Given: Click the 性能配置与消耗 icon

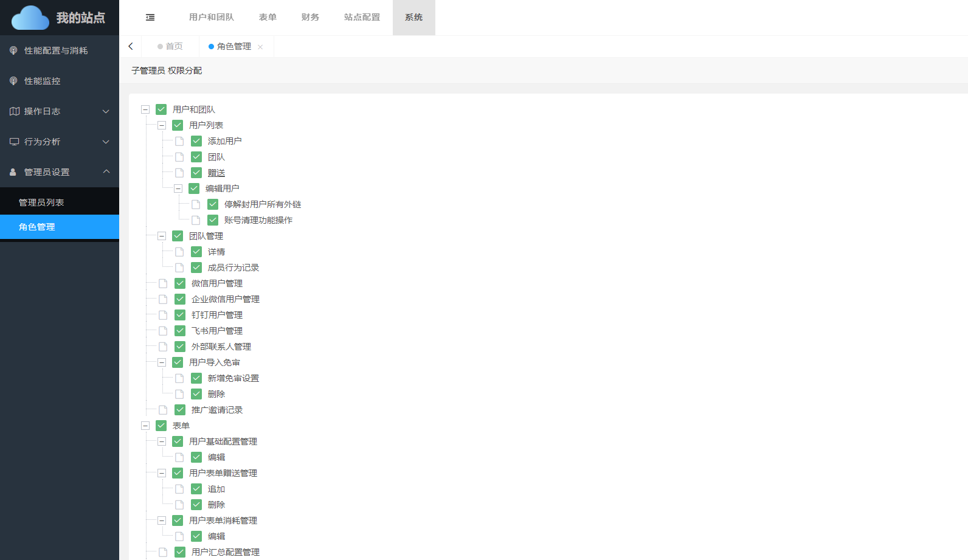Looking at the screenshot, I should click(13, 50).
